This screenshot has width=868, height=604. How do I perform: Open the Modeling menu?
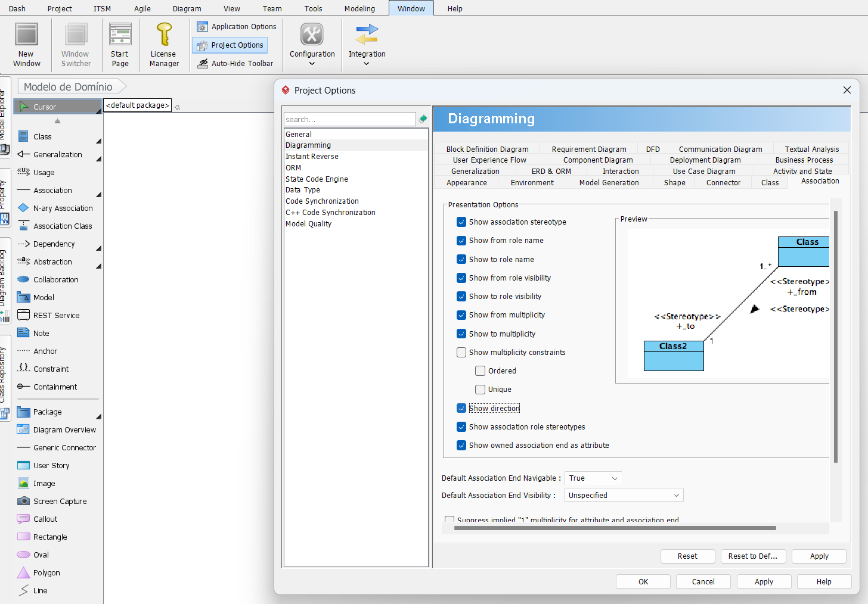[x=359, y=8]
